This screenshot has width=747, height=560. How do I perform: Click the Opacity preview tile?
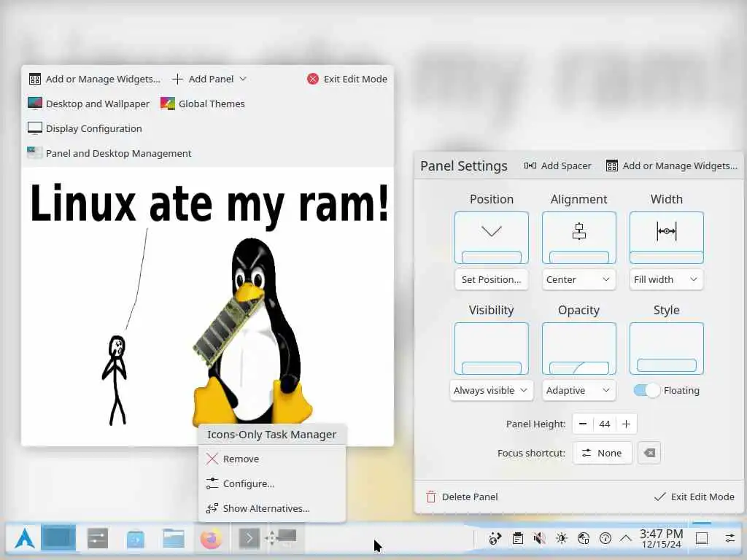[578, 349]
